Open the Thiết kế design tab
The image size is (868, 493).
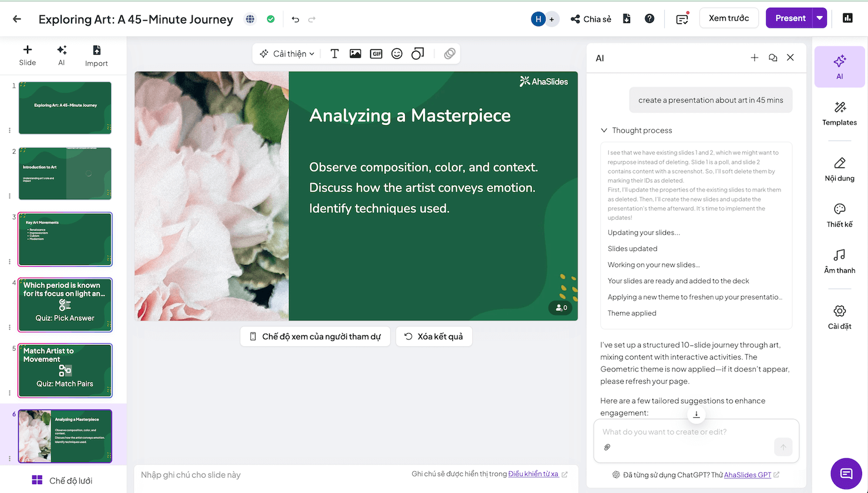click(x=839, y=215)
